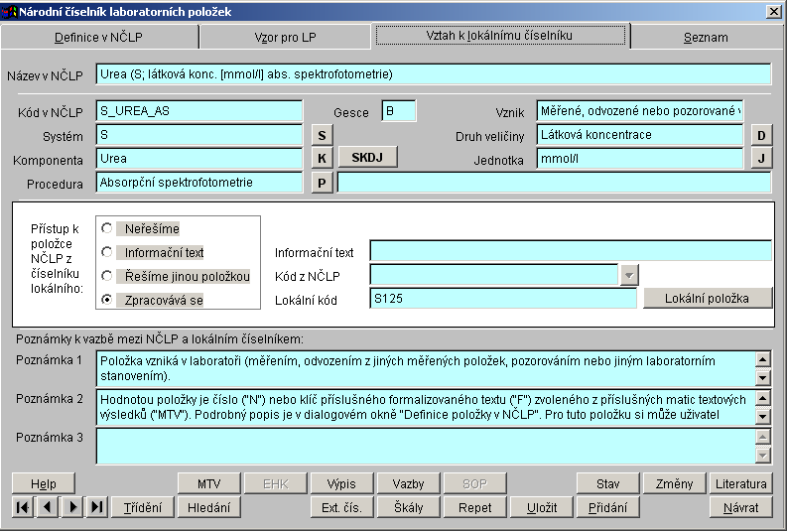Click the K button beside Komponenta

pos(322,158)
